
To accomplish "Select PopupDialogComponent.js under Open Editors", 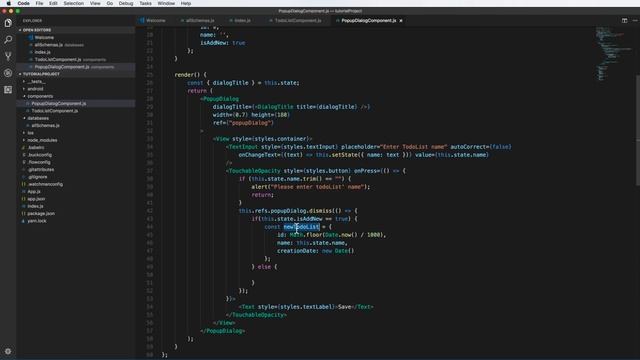I will coord(62,67).
